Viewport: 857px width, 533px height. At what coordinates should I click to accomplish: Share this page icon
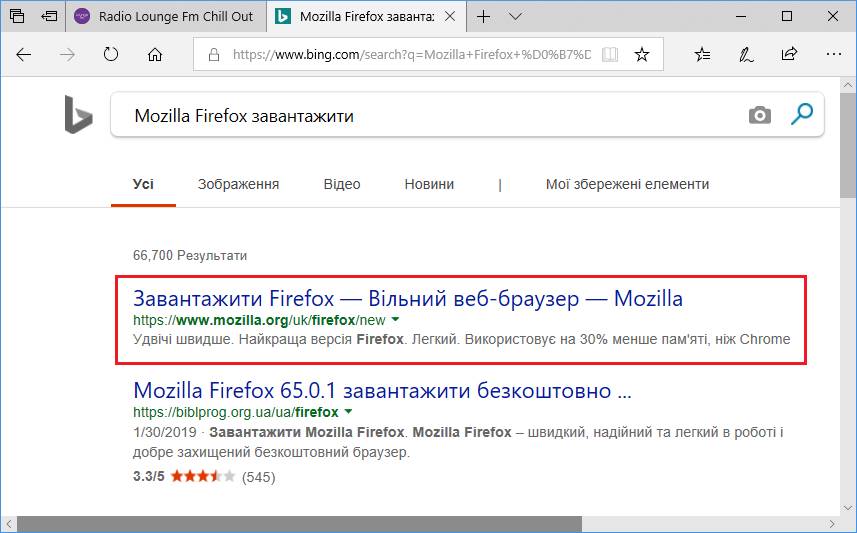[789, 54]
